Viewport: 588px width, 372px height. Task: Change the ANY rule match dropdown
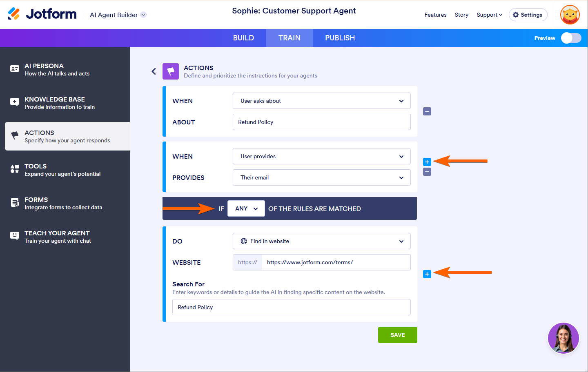246,208
